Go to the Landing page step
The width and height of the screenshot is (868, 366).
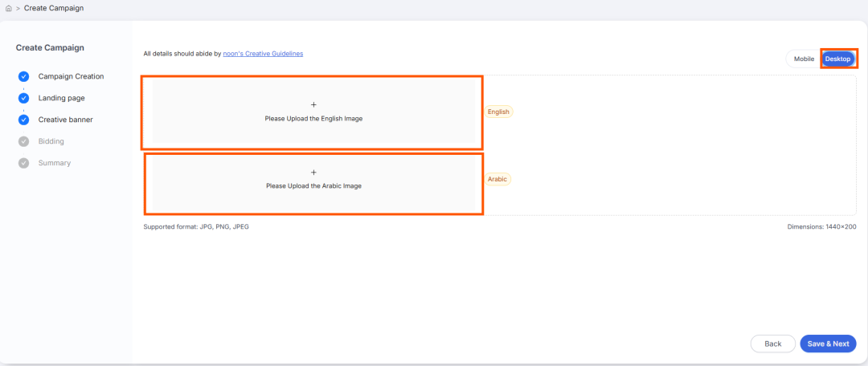pyautogui.click(x=61, y=98)
